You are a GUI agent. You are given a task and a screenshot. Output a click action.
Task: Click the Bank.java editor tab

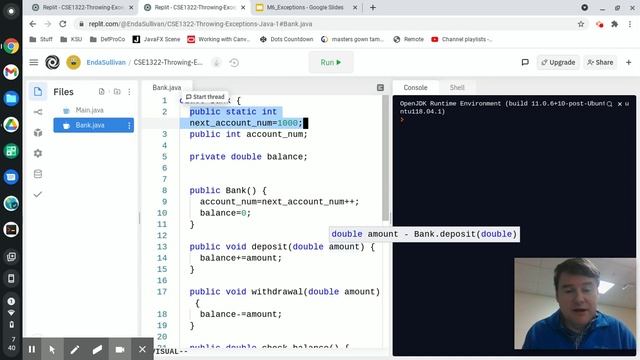point(167,87)
